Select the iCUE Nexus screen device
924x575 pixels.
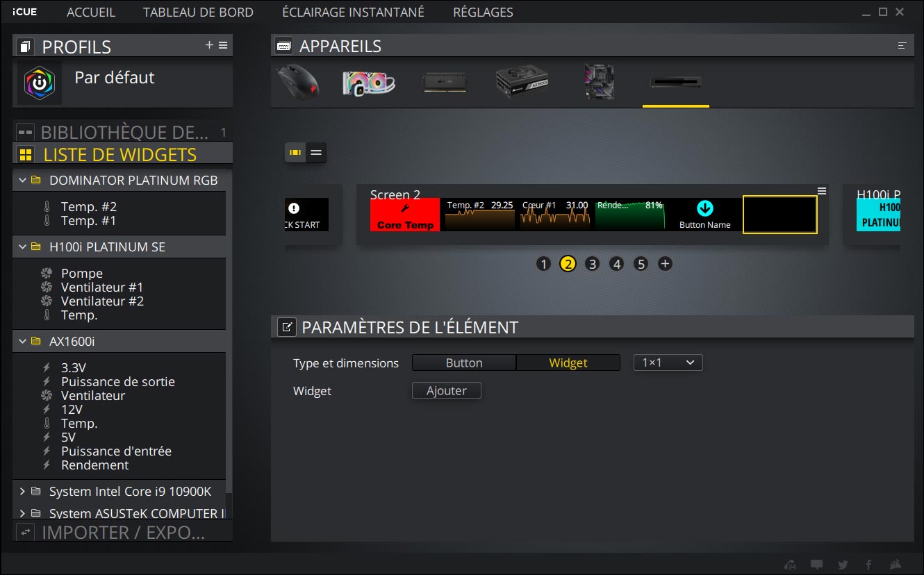click(676, 82)
